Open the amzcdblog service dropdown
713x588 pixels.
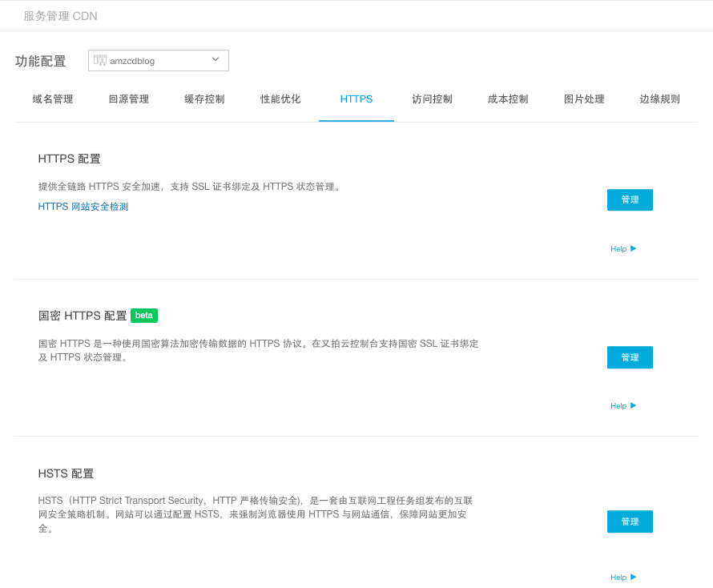click(x=158, y=61)
